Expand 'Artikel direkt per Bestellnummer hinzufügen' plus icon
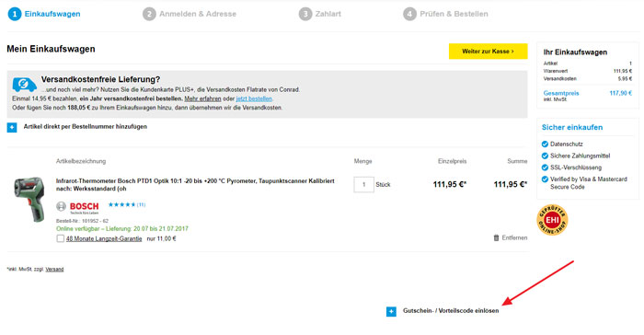The height and width of the screenshot is (335, 644). (x=12, y=127)
